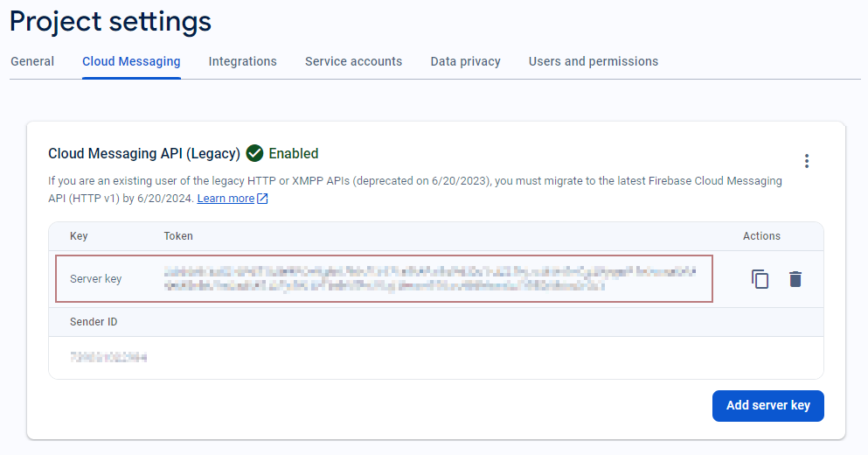Open the three-dot options menu
Screen dimensions: 868x455
(x=806, y=161)
